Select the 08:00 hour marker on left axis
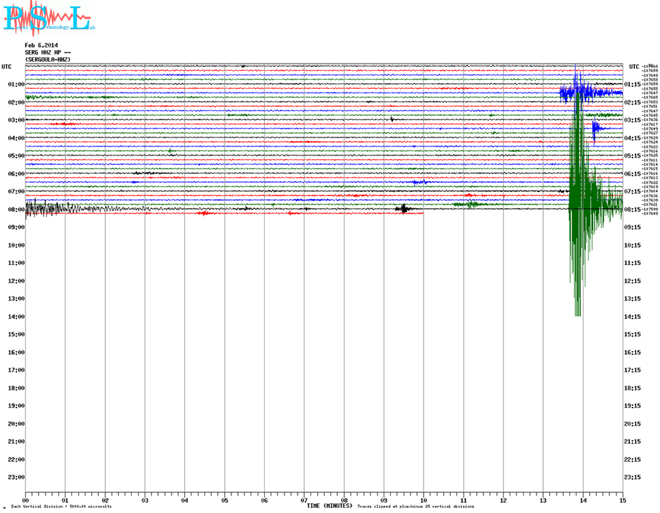660x513 pixels. (16, 209)
